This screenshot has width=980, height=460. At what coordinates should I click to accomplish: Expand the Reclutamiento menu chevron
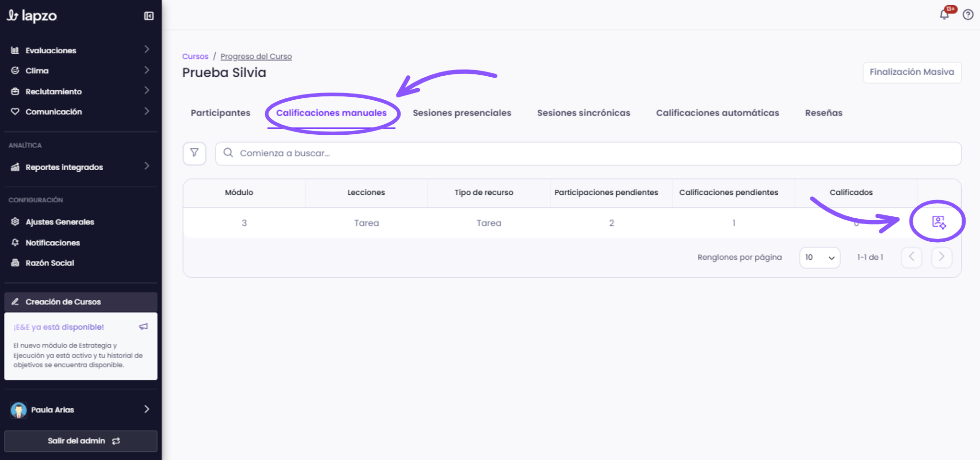pos(147,90)
